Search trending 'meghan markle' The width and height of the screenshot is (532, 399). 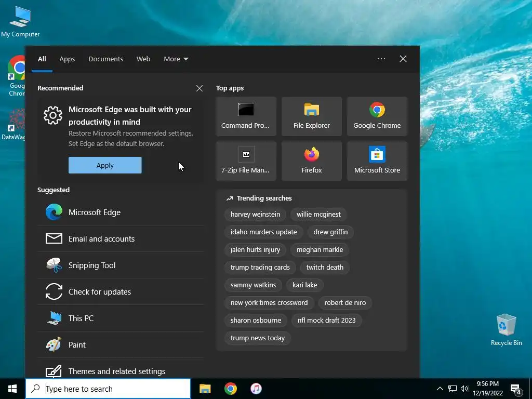tap(320, 250)
